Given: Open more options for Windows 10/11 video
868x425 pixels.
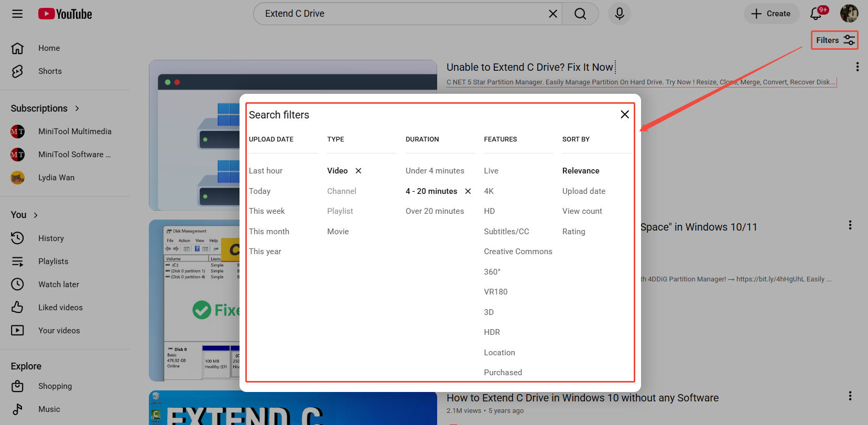Looking at the screenshot, I should [850, 225].
